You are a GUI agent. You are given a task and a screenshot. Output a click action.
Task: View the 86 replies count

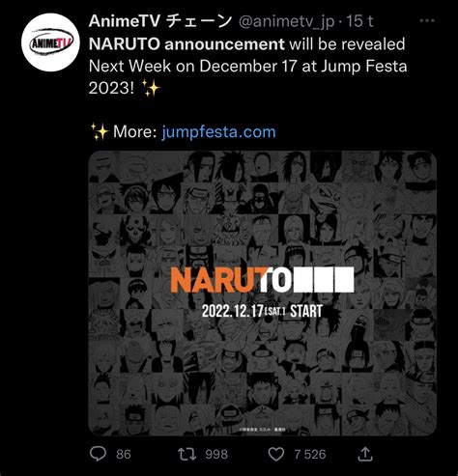pos(124,455)
